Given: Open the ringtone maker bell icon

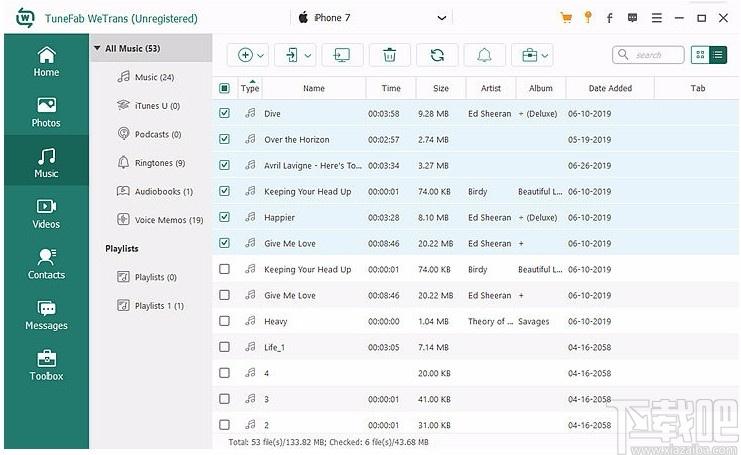Looking at the screenshot, I should 484,55.
